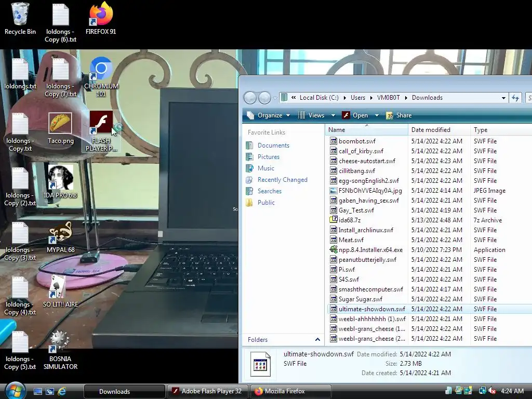The image size is (532, 399).
Task: Click the ultimate-showdown.swf preview thumbnail
Action: 260,364
